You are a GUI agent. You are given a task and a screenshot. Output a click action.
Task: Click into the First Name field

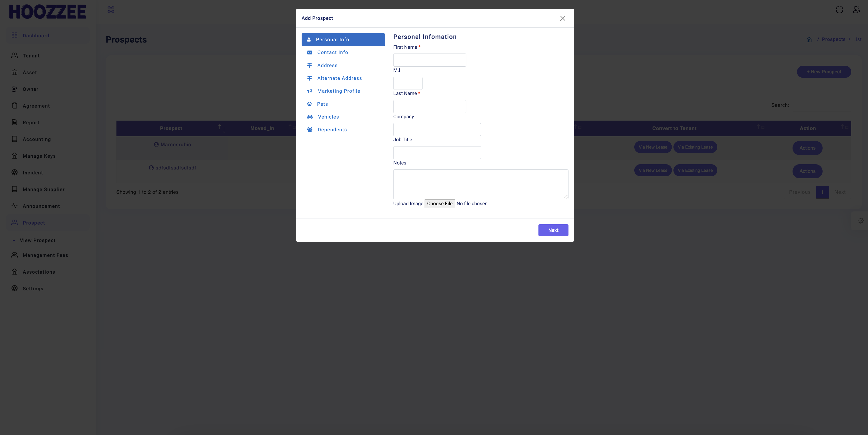click(x=430, y=60)
